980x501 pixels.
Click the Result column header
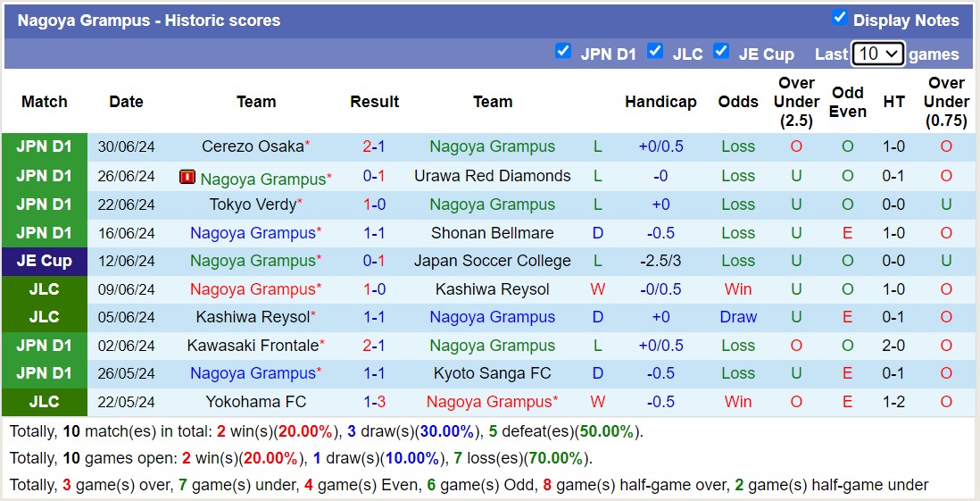click(x=374, y=102)
